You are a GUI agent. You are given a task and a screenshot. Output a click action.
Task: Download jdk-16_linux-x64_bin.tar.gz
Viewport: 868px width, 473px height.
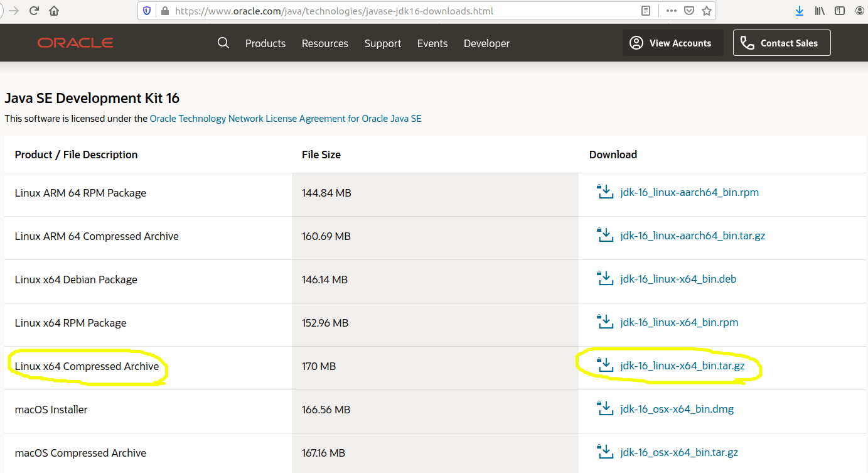coord(682,366)
